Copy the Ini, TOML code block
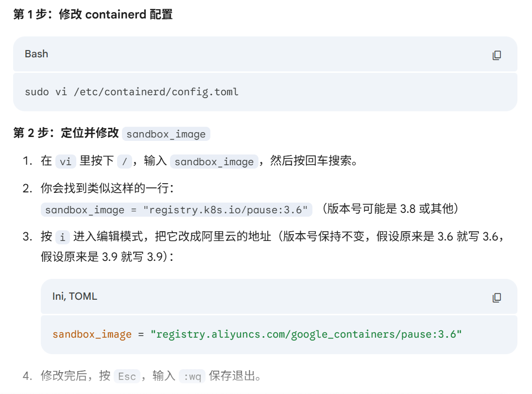Image resolution: width=532 pixels, height=394 pixels. pyautogui.click(x=497, y=297)
